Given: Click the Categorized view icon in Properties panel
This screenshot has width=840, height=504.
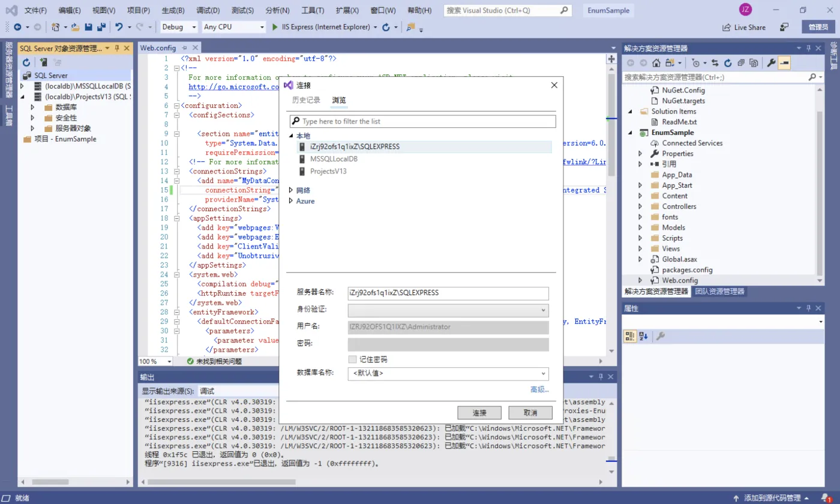Looking at the screenshot, I should point(630,336).
